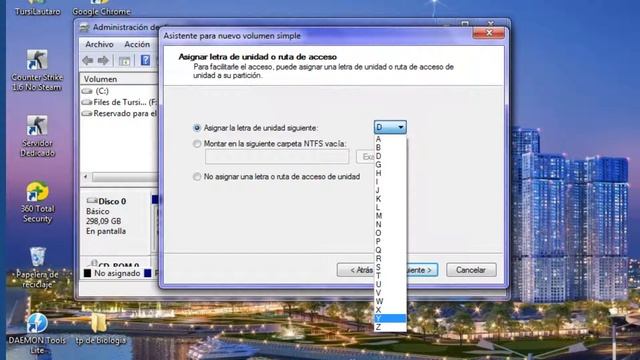Screen dimensions: 640x360
Task: Open the tp de biologia folder
Action: tap(100, 329)
